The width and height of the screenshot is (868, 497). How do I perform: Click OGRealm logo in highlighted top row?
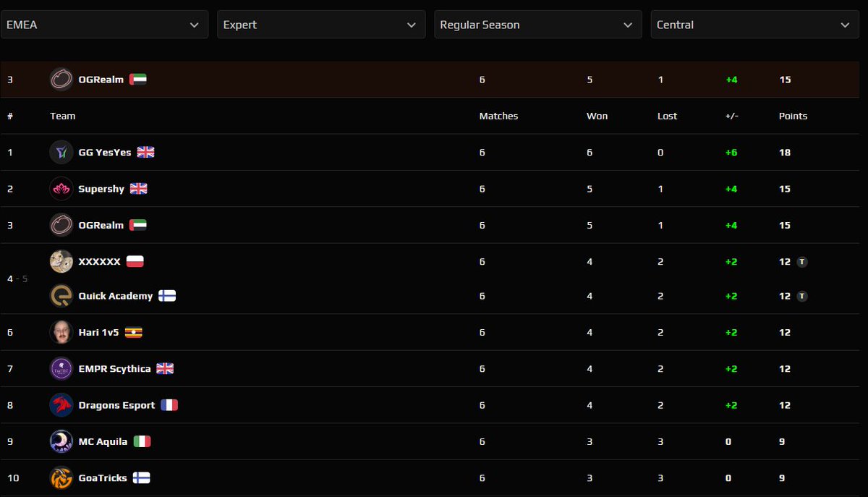click(61, 80)
